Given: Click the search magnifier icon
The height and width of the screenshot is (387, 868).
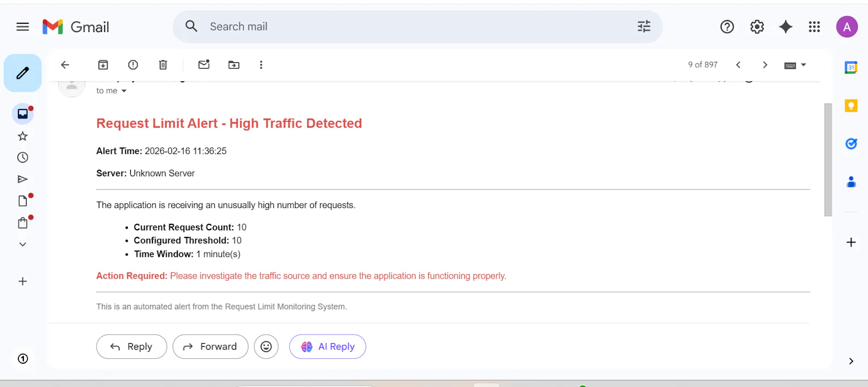Looking at the screenshot, I should tap(192, 26).
